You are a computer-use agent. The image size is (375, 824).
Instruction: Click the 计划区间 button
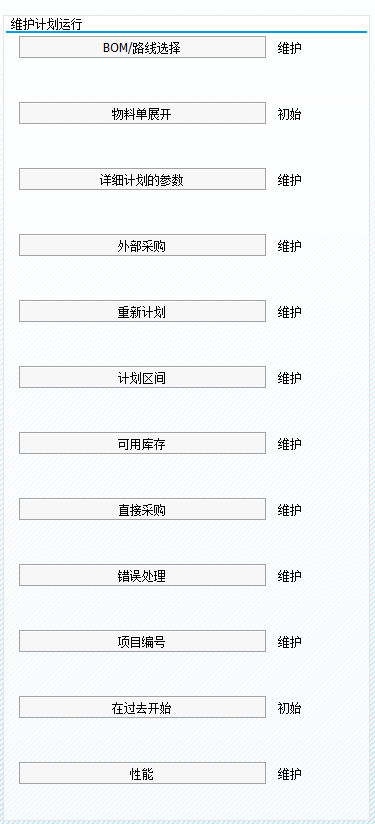click(142, 377)
